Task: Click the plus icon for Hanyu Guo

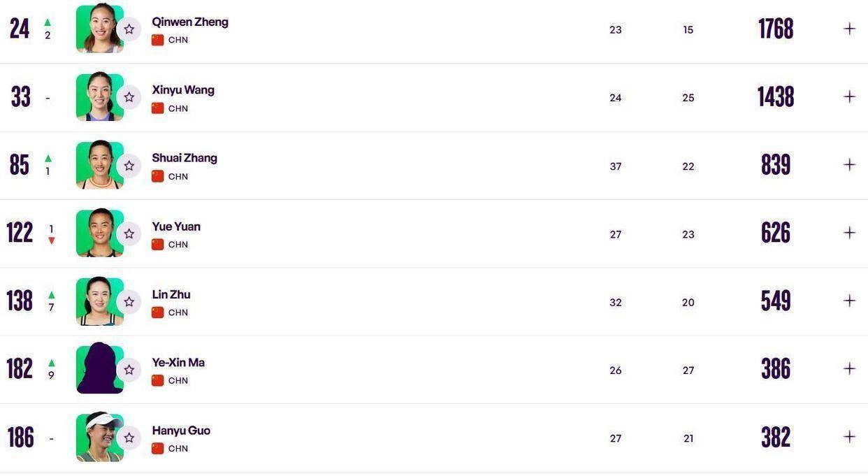Action: coord(849,437)
